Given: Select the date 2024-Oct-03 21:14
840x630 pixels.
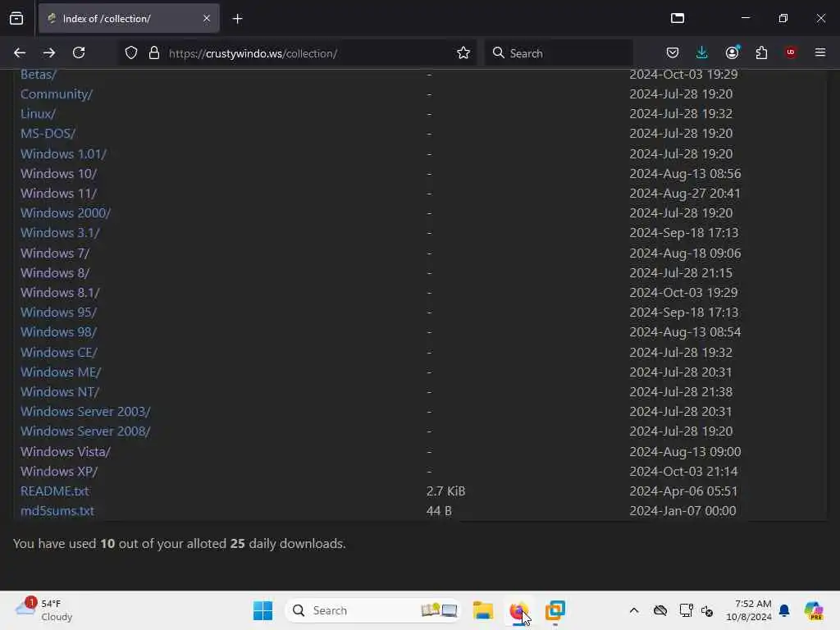Looking at the screenshot, I should pos(683,472).
